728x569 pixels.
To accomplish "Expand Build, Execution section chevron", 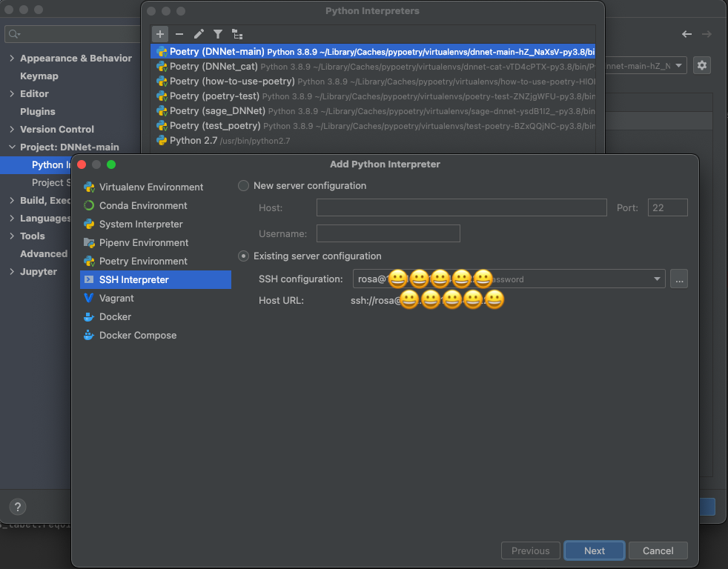I will click(x=12, y=201).
